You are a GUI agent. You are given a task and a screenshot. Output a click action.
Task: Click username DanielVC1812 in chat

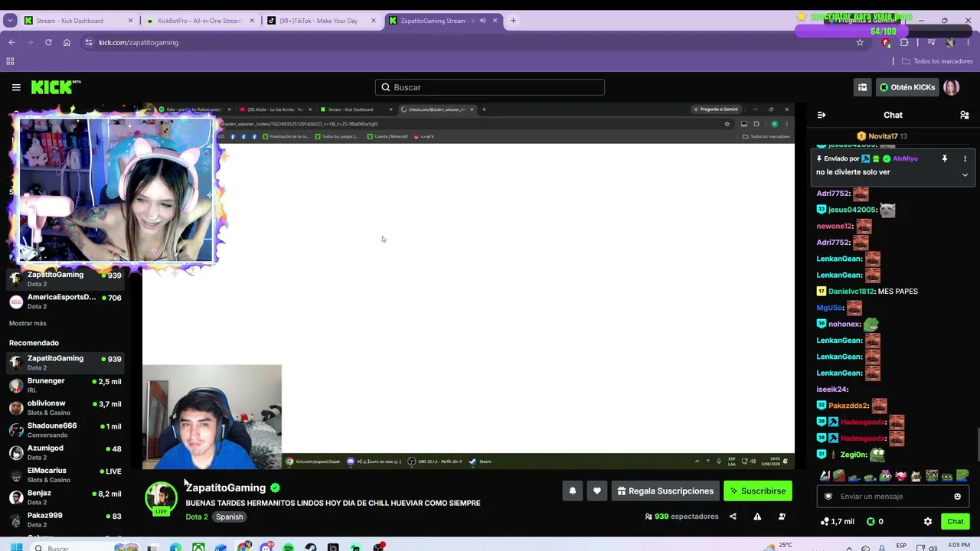coord(851,292)
